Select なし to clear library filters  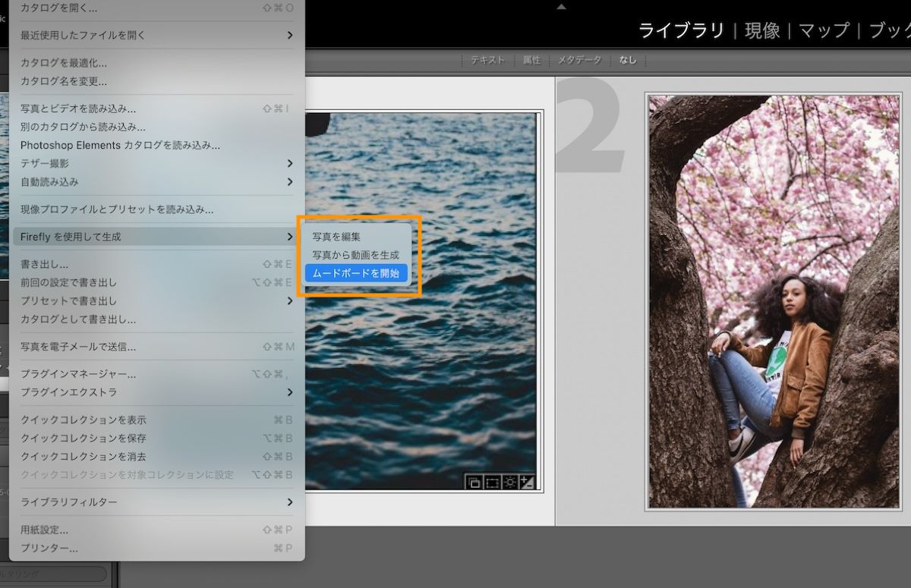coord(628,60)
